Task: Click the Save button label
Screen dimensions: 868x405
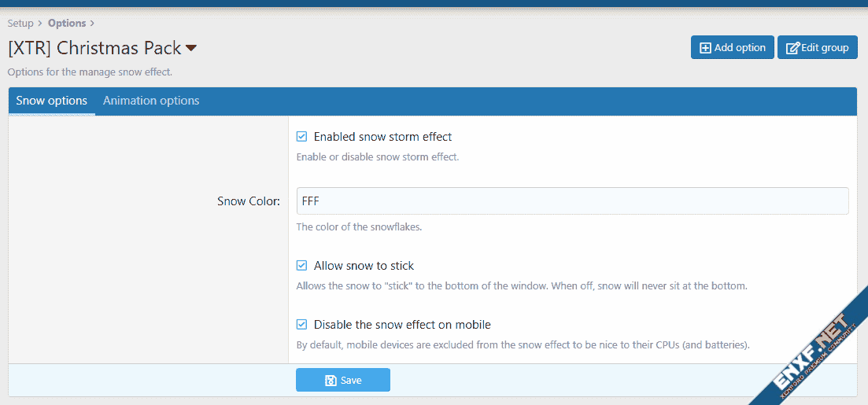Action: [x=351, y=381]
